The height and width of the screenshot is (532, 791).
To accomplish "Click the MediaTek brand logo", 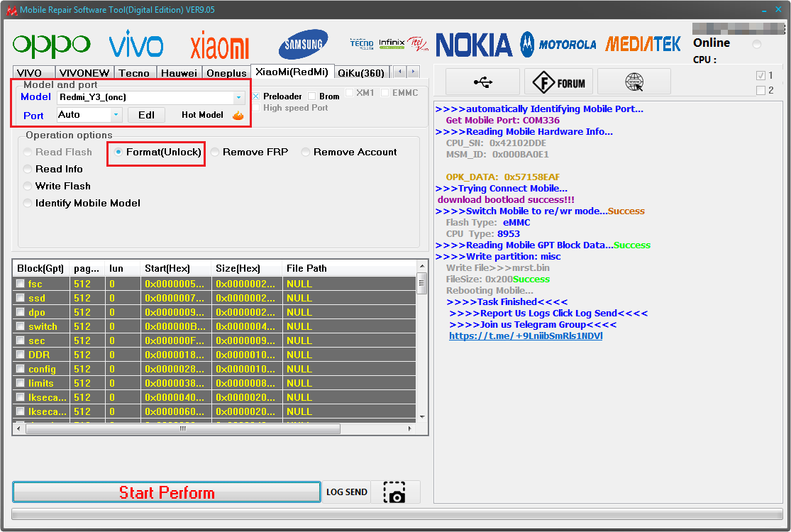I will (x=643, y=45).
